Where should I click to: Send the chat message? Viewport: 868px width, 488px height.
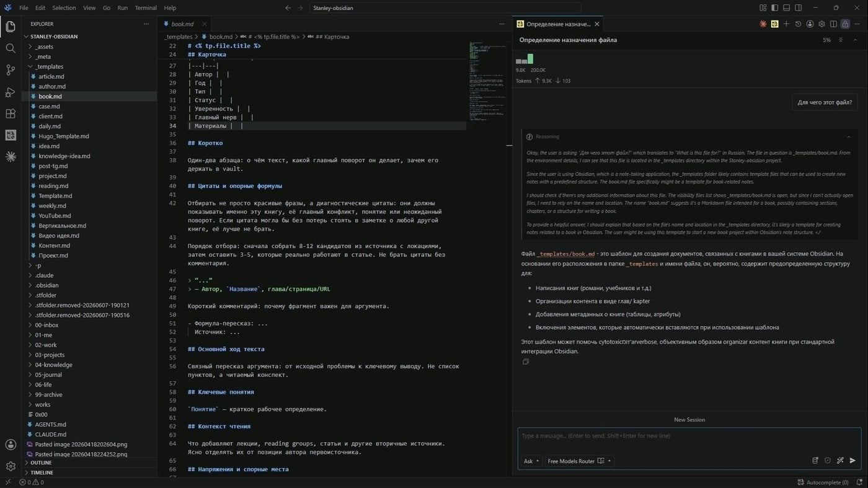852,461
